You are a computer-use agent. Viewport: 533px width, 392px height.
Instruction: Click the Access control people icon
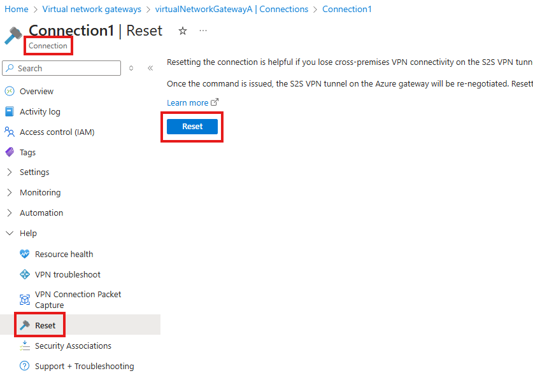click(x=10, y=132)
